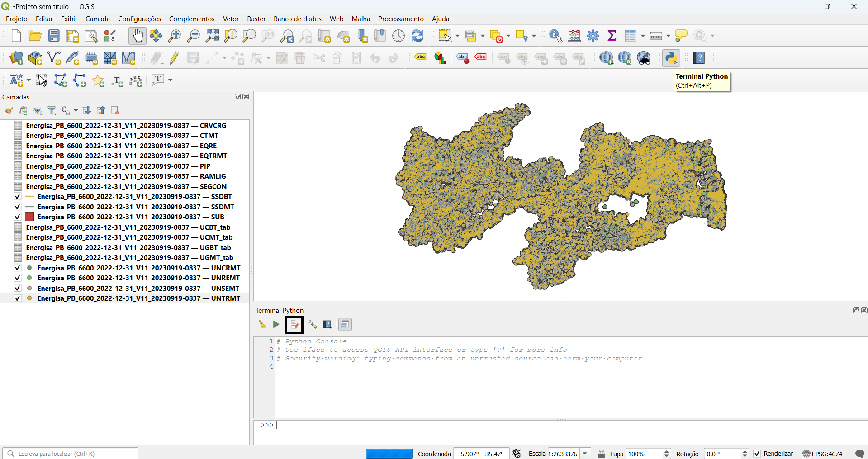This screenshot has width=868, height=459.
Task: Click the Zoom Full extent icon
Action: click(212, 36)
